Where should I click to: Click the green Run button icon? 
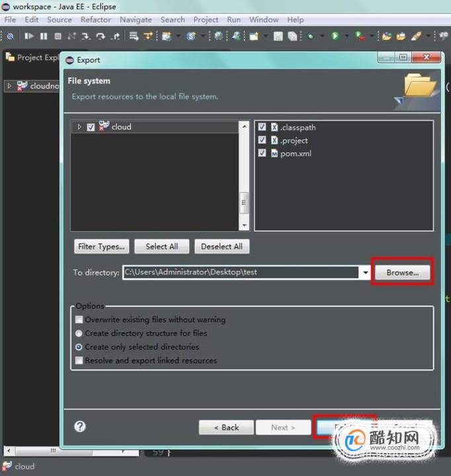(335, 36)
